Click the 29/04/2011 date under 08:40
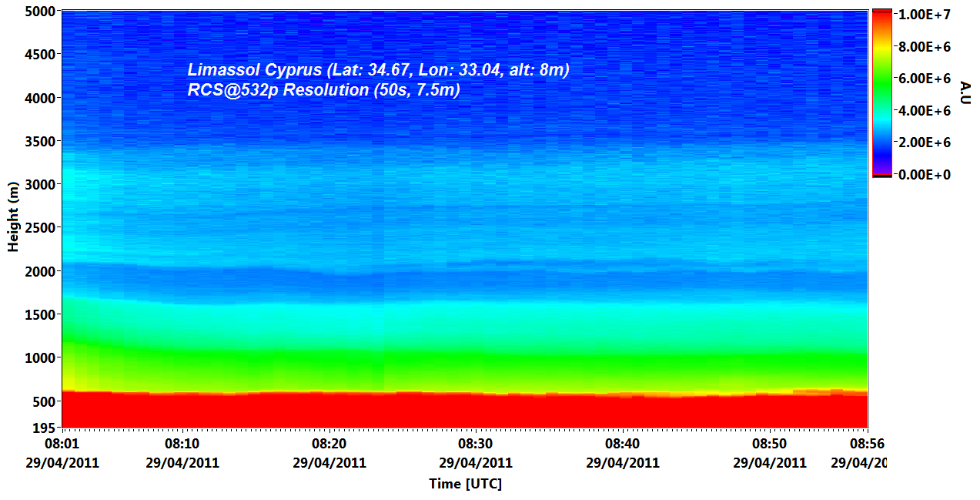 point(623,463)
